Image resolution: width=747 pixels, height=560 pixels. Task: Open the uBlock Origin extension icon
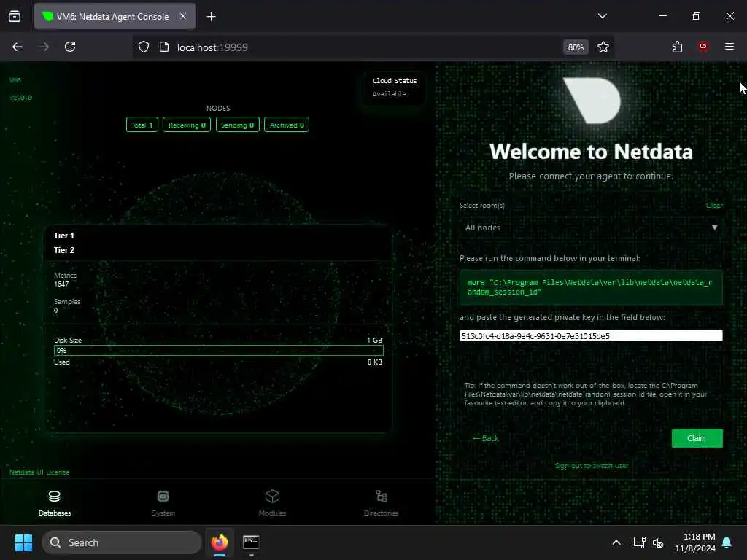(703, 47)
